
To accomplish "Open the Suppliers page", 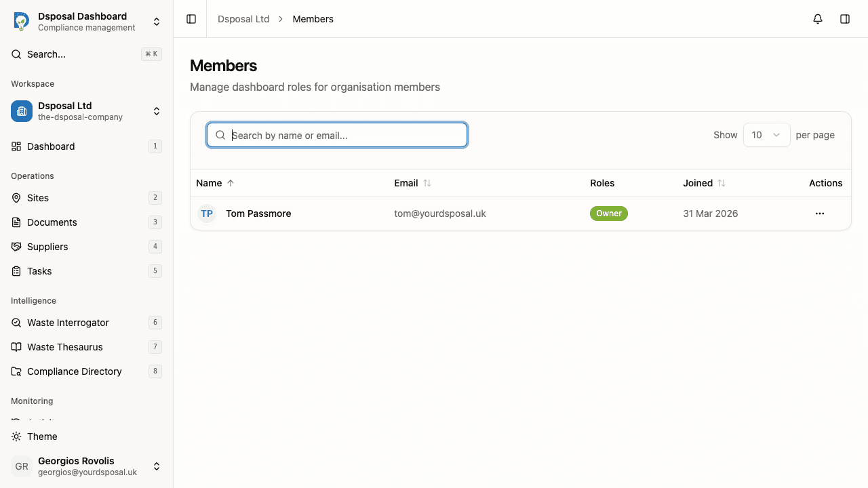I will tap(48, 247).
